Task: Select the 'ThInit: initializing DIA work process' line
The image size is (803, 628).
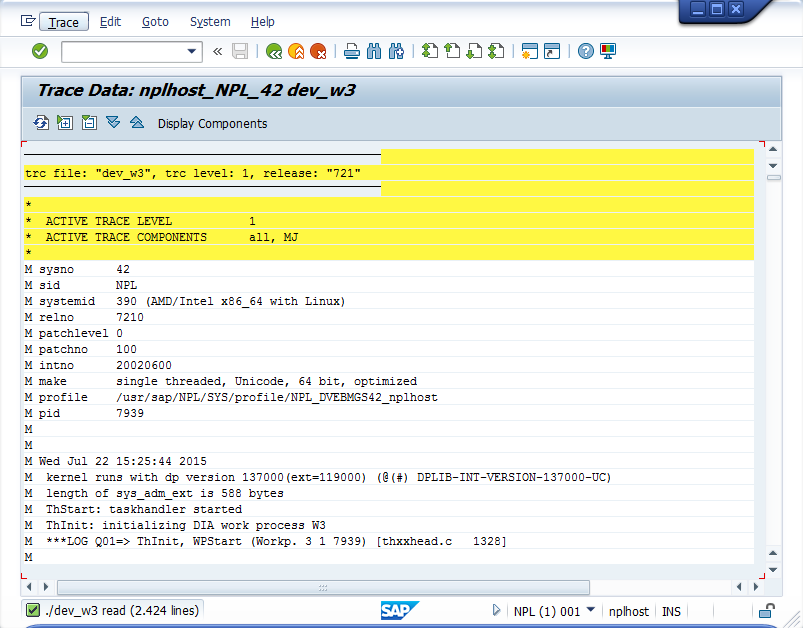Action: 389,526
